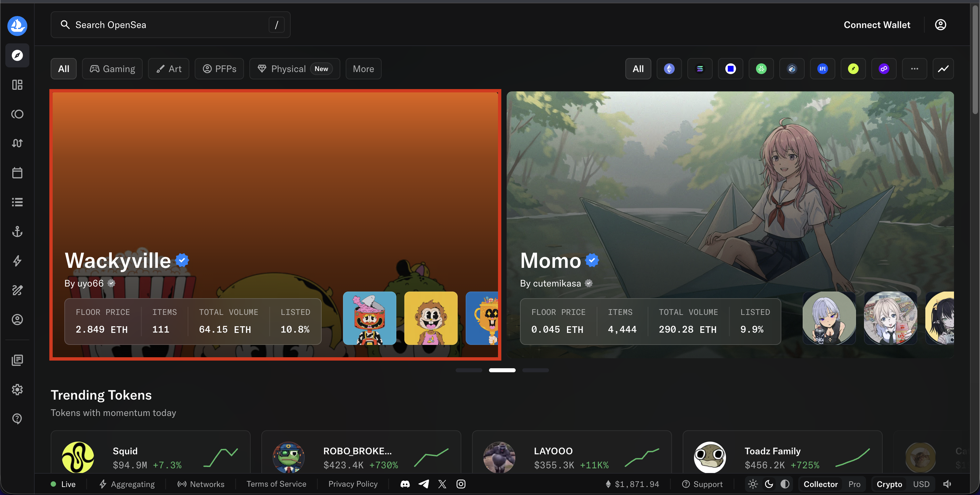Viewport: 980px width, 495px height.
Task: Open the Instagram link icon
Action: click(461, 484)
